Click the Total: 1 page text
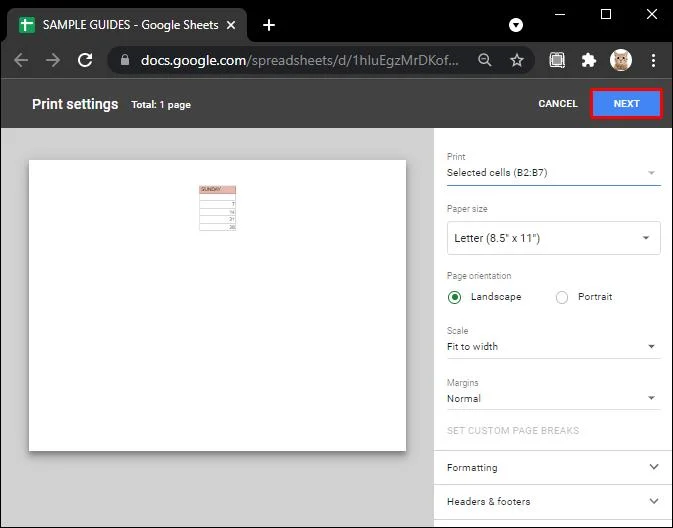The image size is (673, 528). (161, 105)
